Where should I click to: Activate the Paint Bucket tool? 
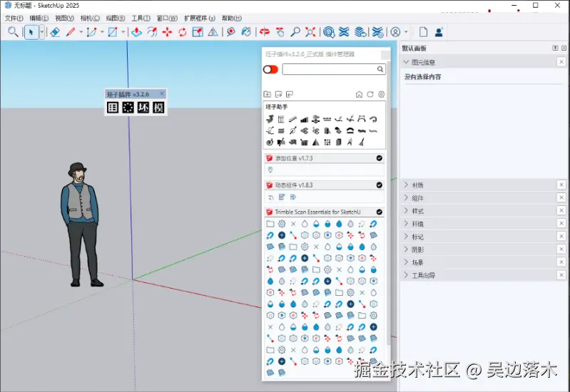pyautogui.click(x=246, y=32)
